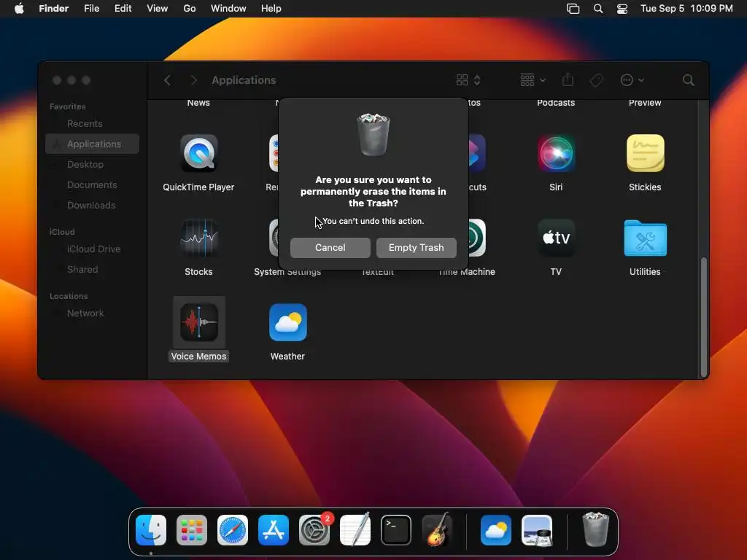This screenshot has height=560, width=747.
Task: Open the Go menu
Action: point(190,9)
